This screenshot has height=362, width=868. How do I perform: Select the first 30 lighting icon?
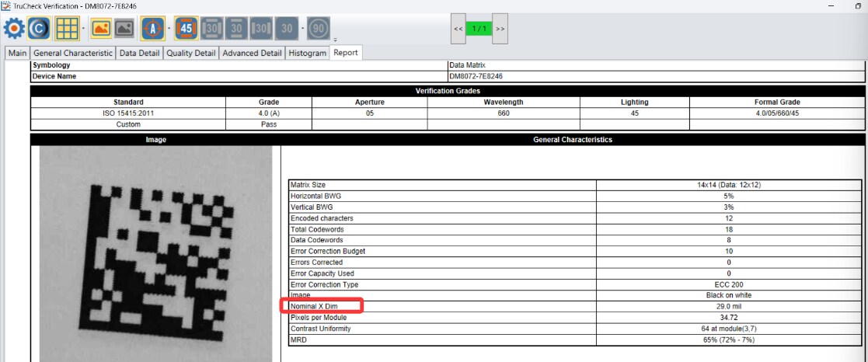click(x=211, y=29)
